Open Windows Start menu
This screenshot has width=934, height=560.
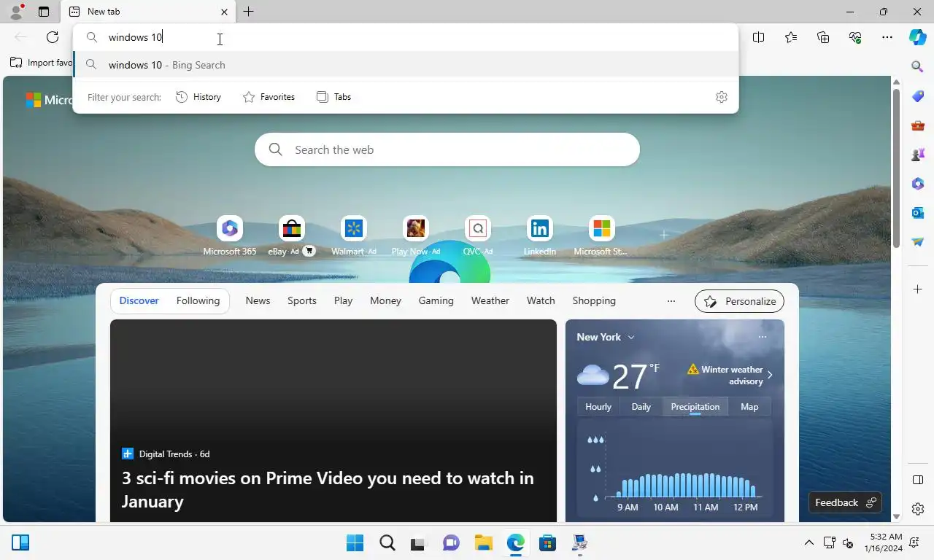coord(355,542)
